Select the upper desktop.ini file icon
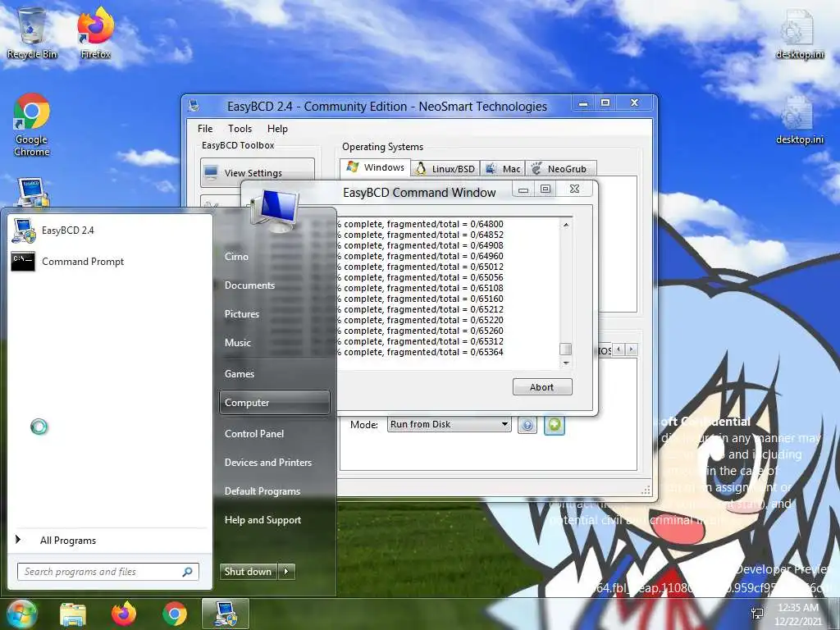The width and height of the screenshot is (840, 630). pyautogui.click(x=799, y=33)
